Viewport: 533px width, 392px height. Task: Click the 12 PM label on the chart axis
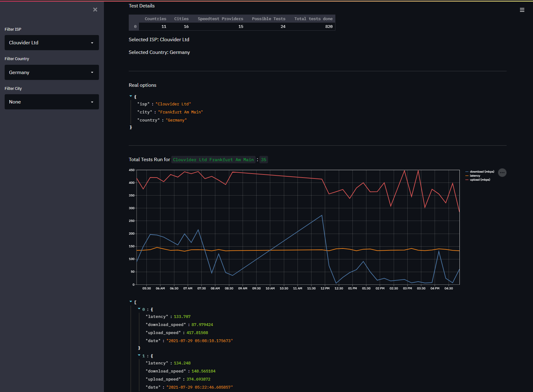(325, 288)
